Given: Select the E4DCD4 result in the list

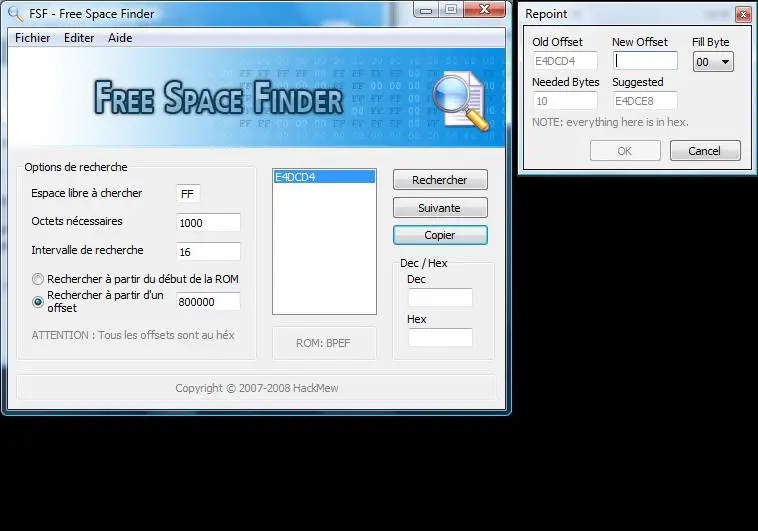Looking at the screenshot, I should 324,177.
